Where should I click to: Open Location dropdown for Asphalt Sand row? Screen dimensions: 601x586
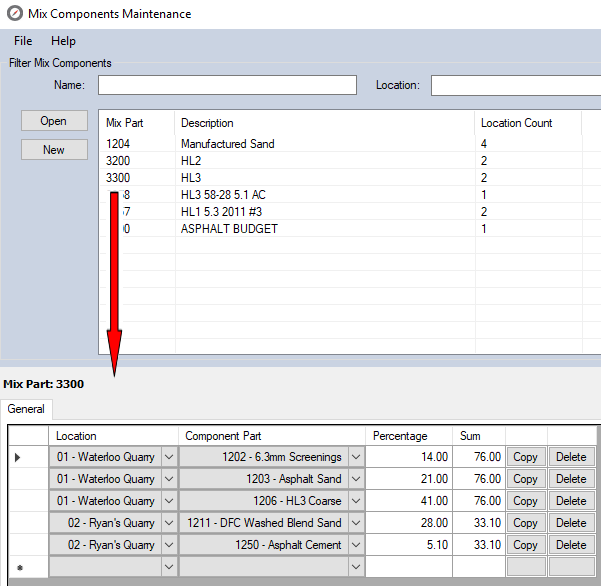pyautogui.click(x=169, y=479)
